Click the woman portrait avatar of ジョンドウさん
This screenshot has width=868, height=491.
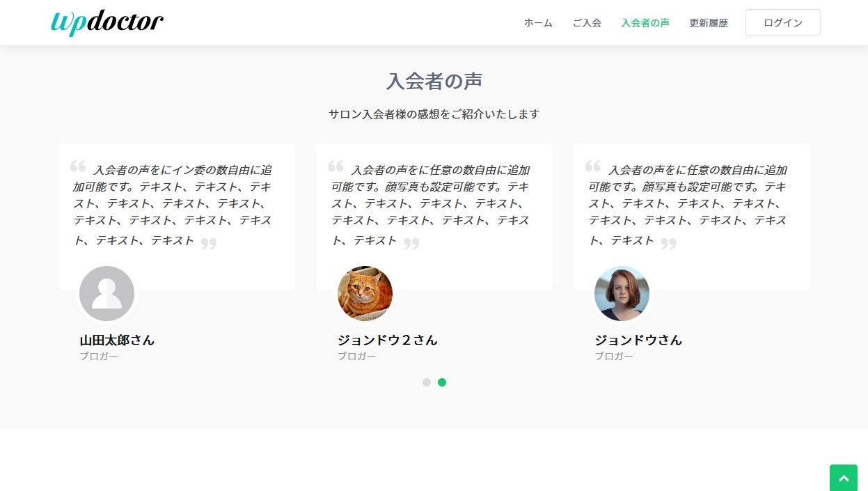pos(622,293)
